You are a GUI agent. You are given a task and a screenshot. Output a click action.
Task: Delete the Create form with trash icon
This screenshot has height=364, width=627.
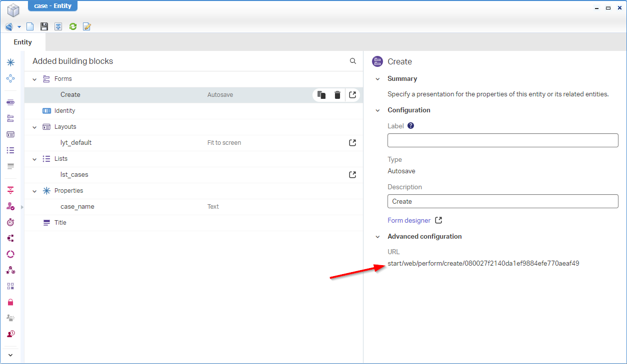(x=337, y=95)
